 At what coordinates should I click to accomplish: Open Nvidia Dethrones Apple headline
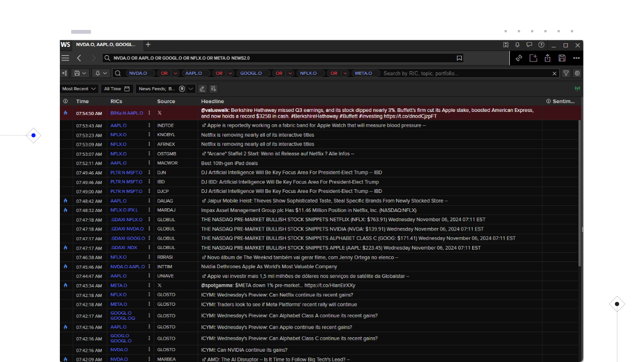[269, 267]
